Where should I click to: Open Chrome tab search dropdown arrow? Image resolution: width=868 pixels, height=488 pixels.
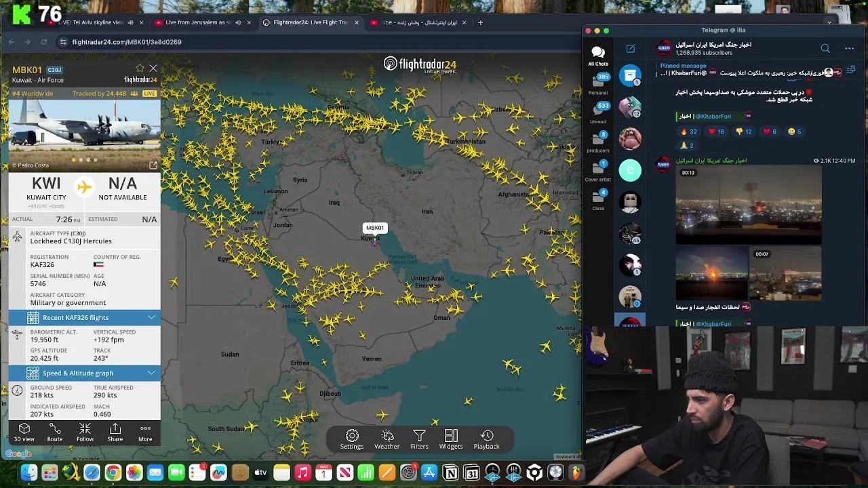[x=829, y=22]
